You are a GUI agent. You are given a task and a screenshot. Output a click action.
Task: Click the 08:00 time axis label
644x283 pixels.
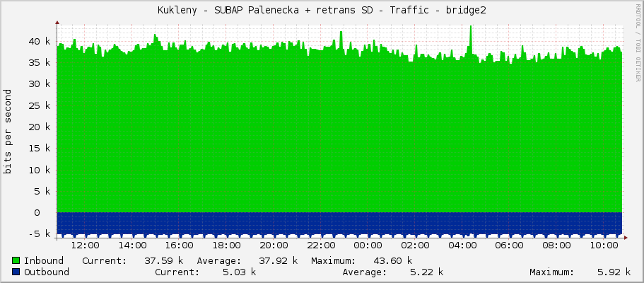click(x=556, y=246)
